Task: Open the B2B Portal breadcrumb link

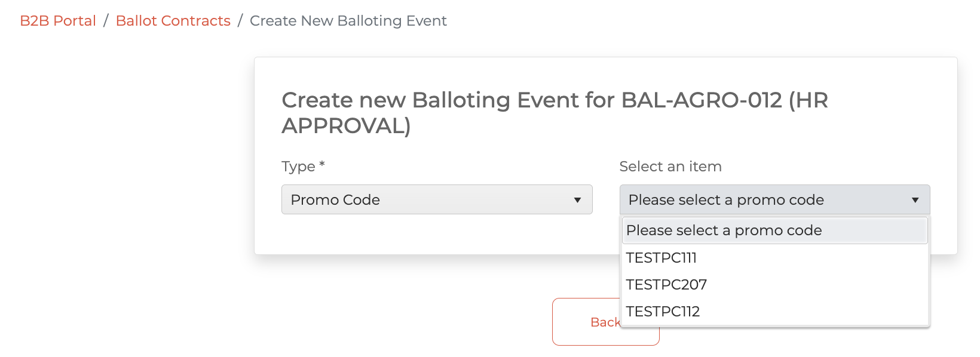Action: coord(58,21)
